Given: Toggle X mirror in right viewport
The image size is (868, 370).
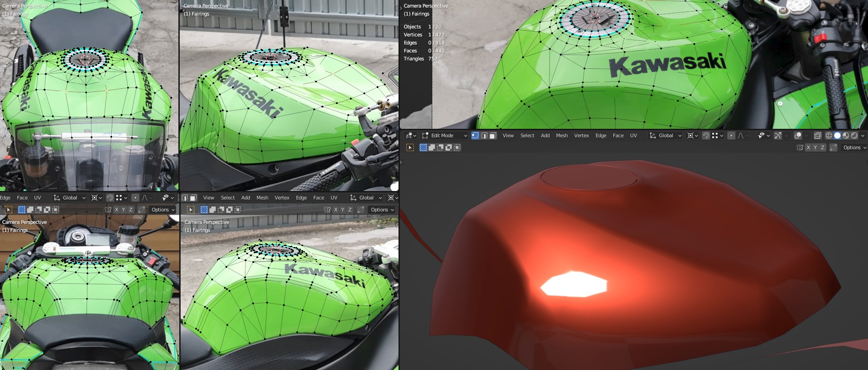Looking at the screenshot, I should click(x=808, y=147).
